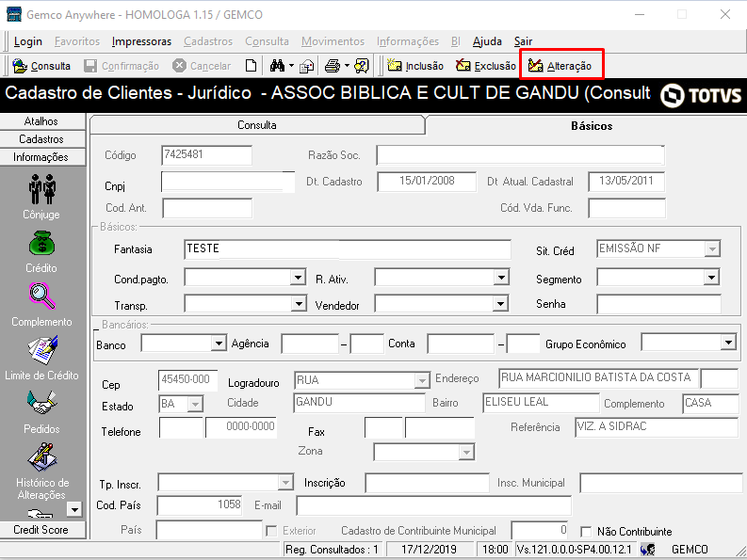
Task: Open the Login menu
Action: 28,41
